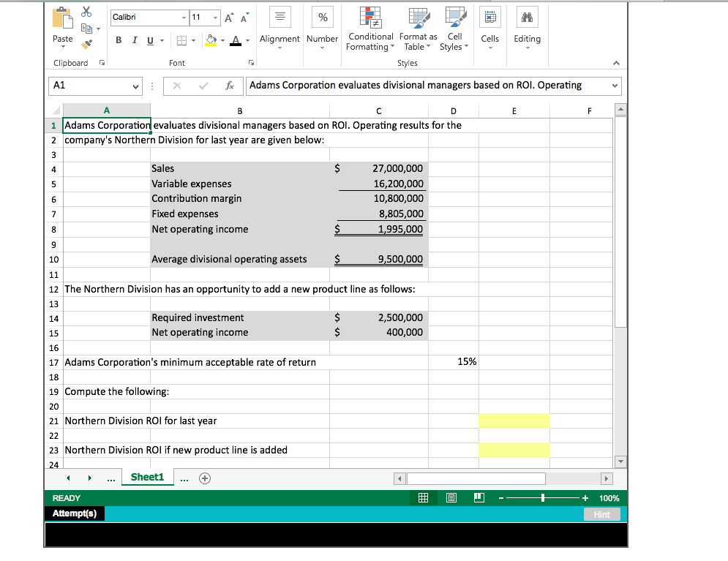This screenshot has height=561, width=728.
Task: Open Cell Styles gallery
Action: coord(454,29)
